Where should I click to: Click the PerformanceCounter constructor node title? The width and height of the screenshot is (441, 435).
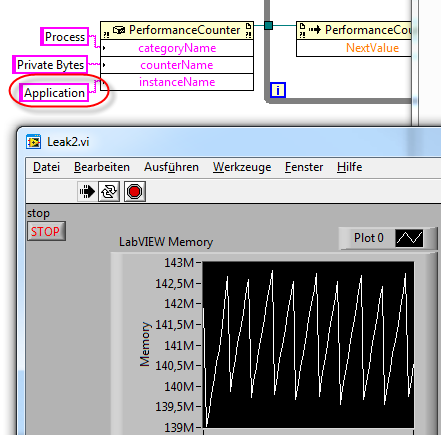pos(184,30)
